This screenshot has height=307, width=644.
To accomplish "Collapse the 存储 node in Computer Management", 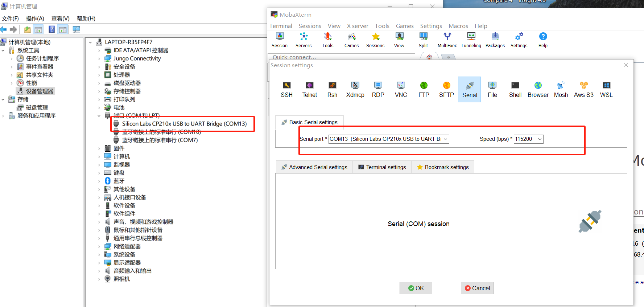I will click(x=3, y=99).
